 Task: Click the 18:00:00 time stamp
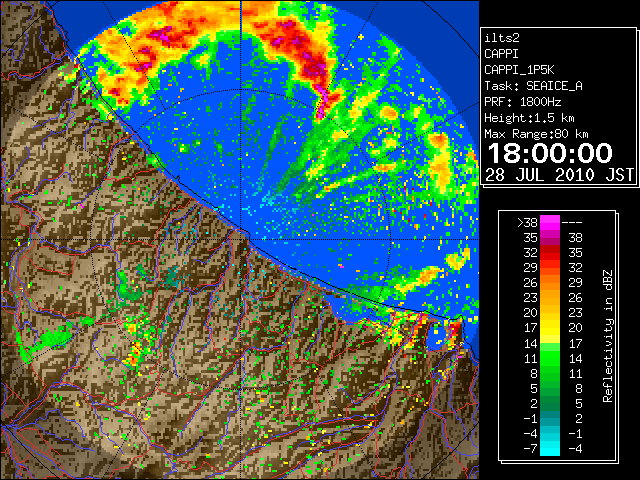pyautogui.click(x=550, y=153)
